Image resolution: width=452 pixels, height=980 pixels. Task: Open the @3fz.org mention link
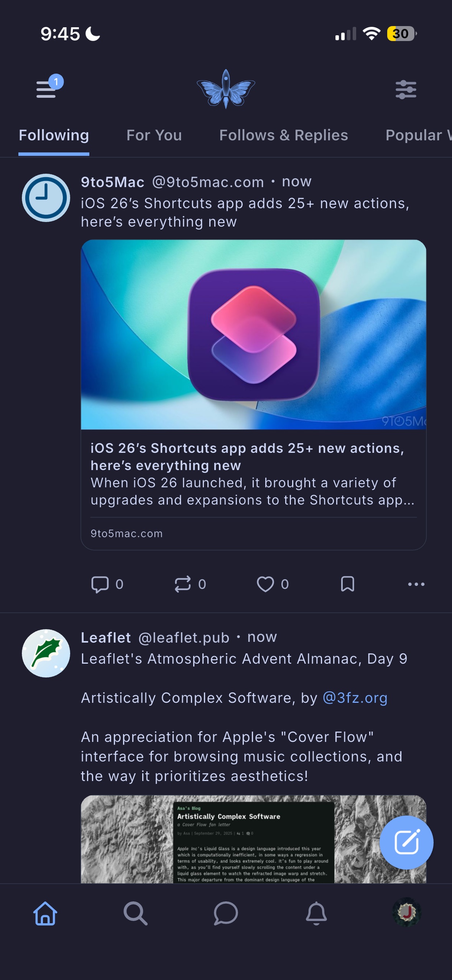coord(355,698)
